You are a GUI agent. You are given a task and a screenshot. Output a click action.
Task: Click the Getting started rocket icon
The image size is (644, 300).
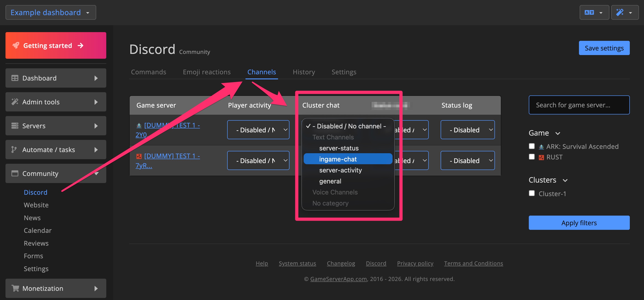[x=16, y=45]
